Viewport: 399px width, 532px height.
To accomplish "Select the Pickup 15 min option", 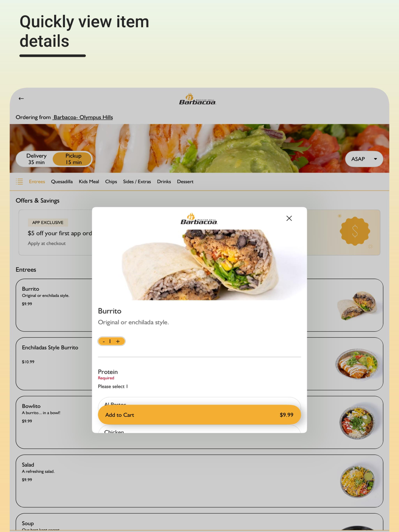I will 73,159.
